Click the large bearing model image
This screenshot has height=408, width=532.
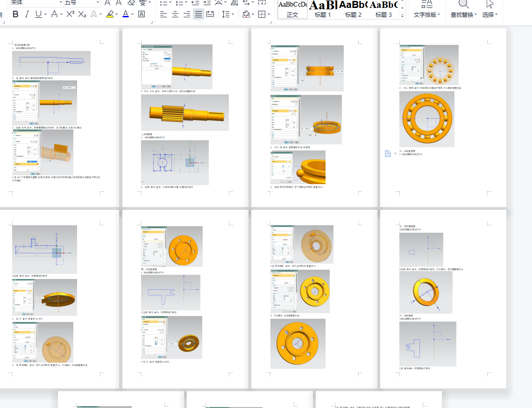pos(427,119)
